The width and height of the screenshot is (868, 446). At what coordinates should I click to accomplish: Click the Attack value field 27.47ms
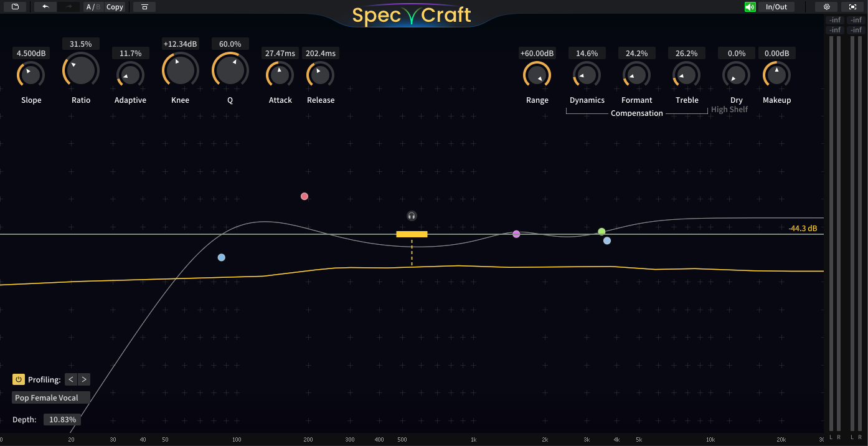tap(280, 54)
